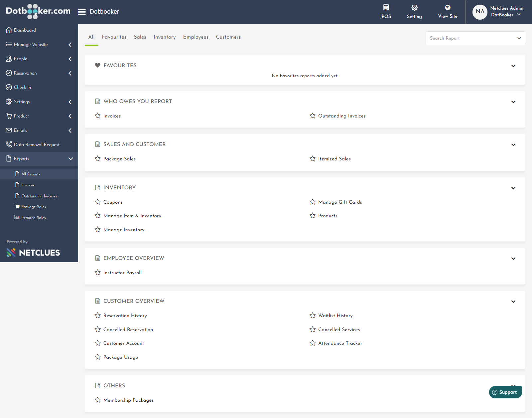Star the Products report

pyautogui.click(x=313, y=215)
